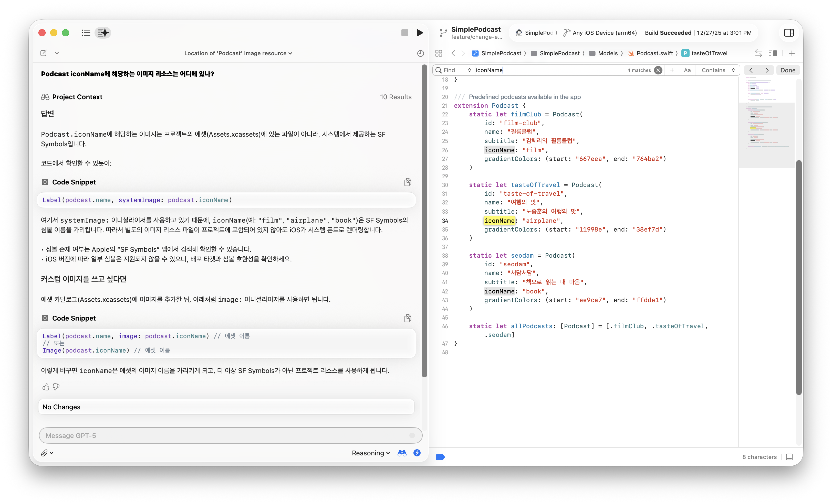Screen dimensions: 832x504
Task: Click the Run play button
Action: [x=419, y=33]
